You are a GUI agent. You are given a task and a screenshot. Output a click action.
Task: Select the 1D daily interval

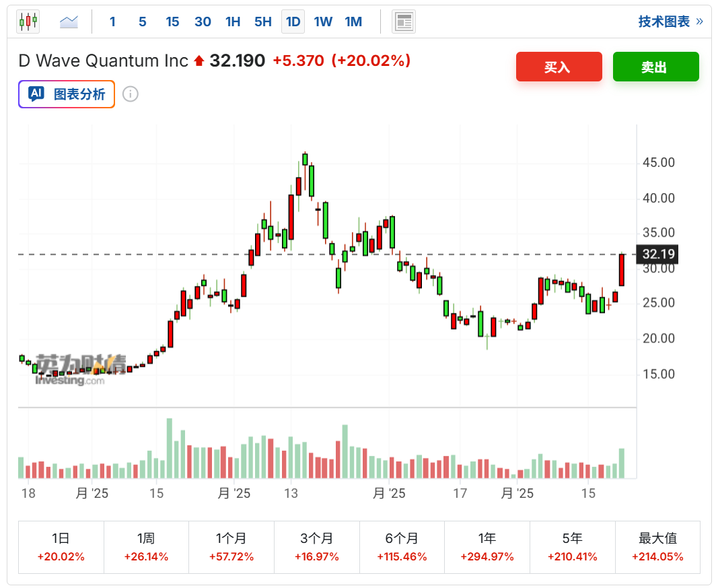[293, 22]
